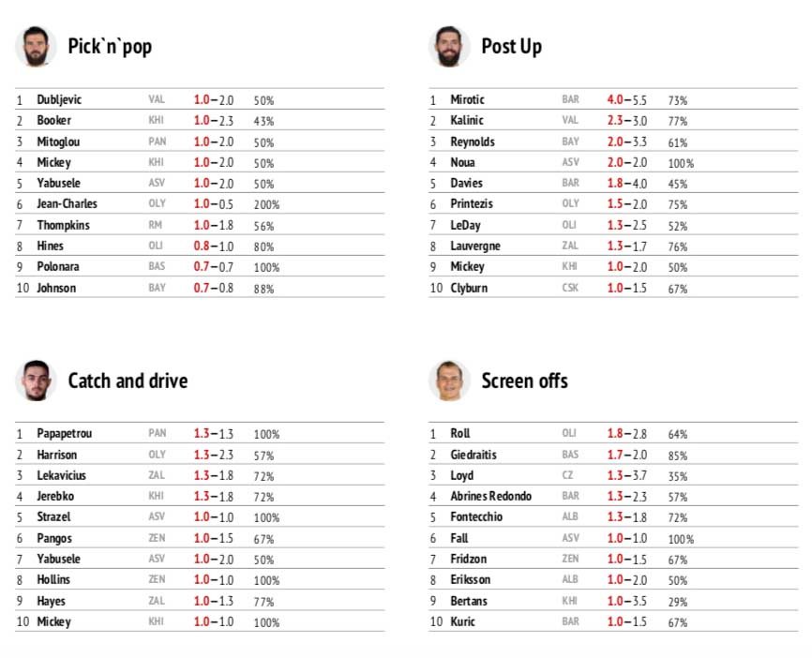The image size is (812, 658).
Task: Click Papapetrou in Catch and drive
Action: point(64,434)
